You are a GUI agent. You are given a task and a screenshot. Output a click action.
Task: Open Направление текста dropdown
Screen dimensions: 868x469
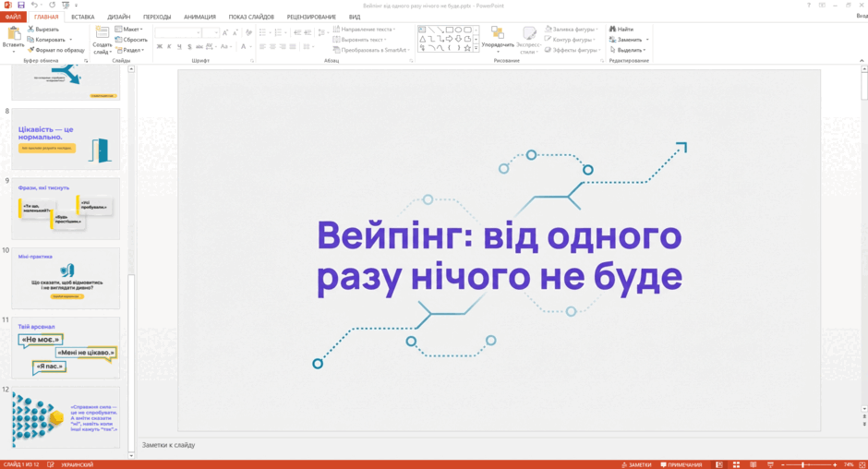364,29
